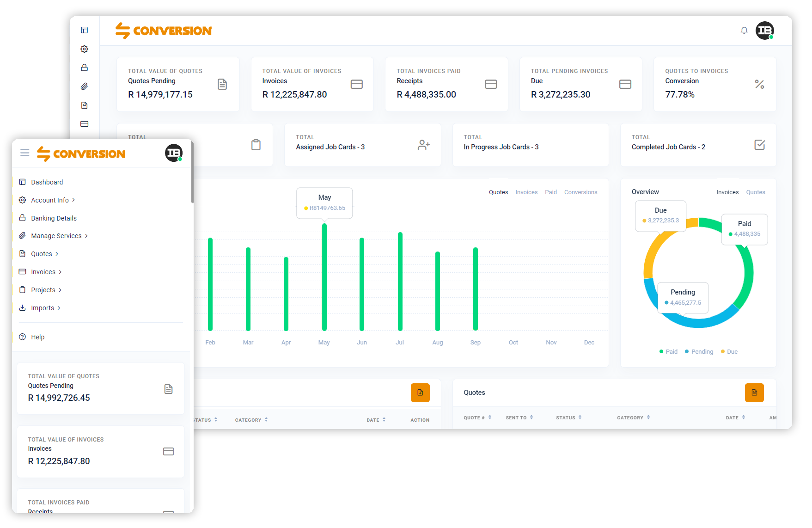
Task: Switch Overview panel to the Quotes tab
Action: pos(756,192)
